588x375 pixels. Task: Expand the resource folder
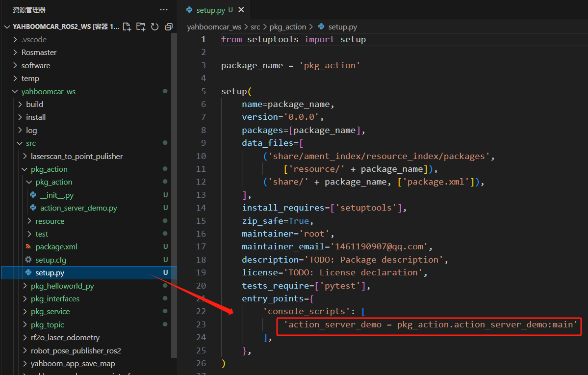point(29,221)
